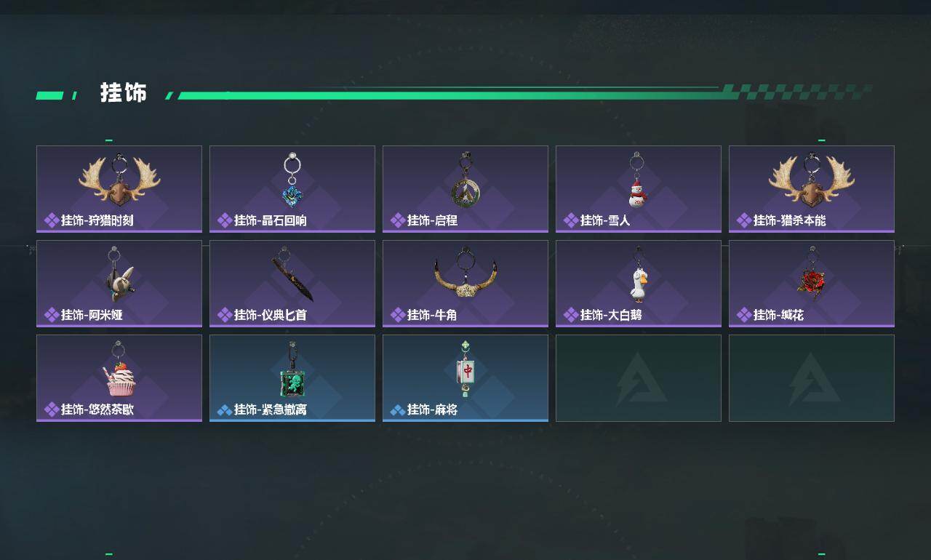Select the 挂饰-狩猎时刻 antler charm
The width and height of the screenshot is (931, 560).
pos(119,189)
